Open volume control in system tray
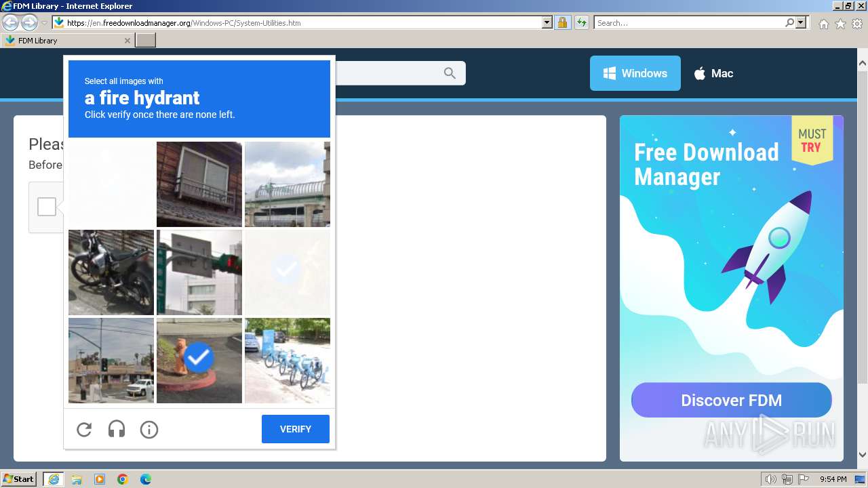This screenshot has width=868, height=488. [770, 479]
